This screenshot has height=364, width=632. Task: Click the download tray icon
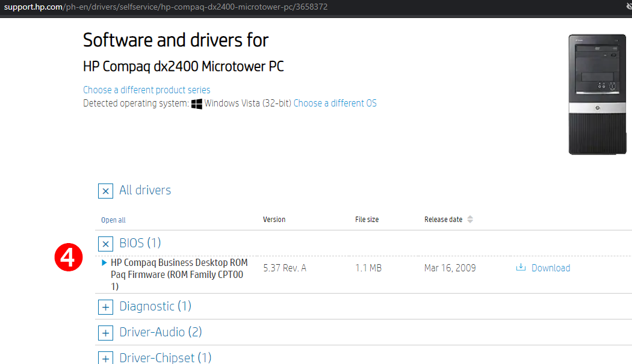coord(521,267)
